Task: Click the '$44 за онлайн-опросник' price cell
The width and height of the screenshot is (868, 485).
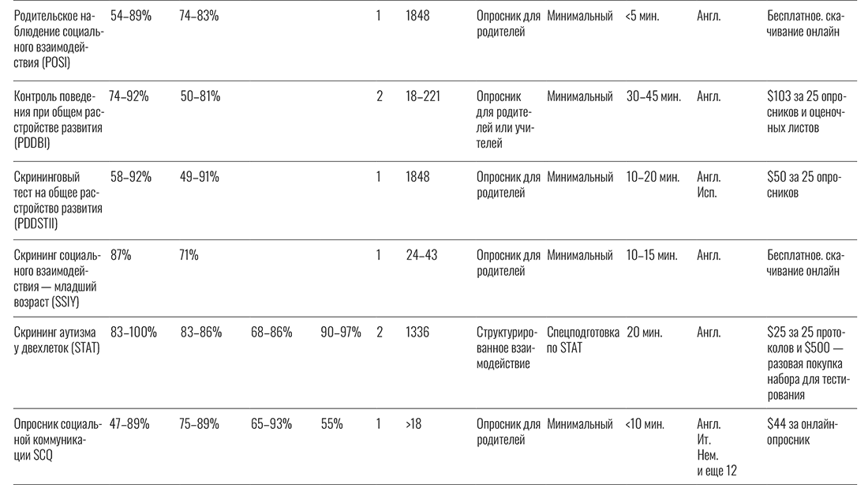Action: [803, 432]
